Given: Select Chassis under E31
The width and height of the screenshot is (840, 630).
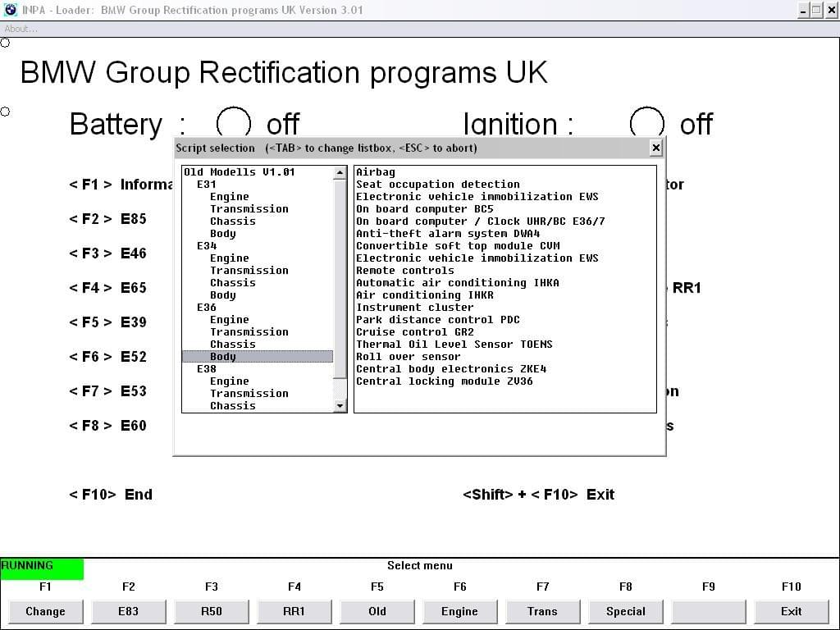Looking at the screenshot, I should [x=232, y=221].
